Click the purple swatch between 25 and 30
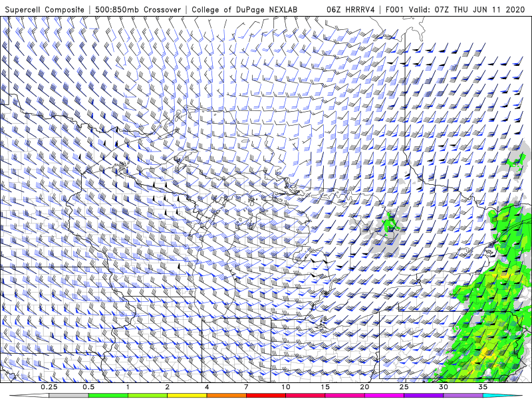 (x=424, y=396)
